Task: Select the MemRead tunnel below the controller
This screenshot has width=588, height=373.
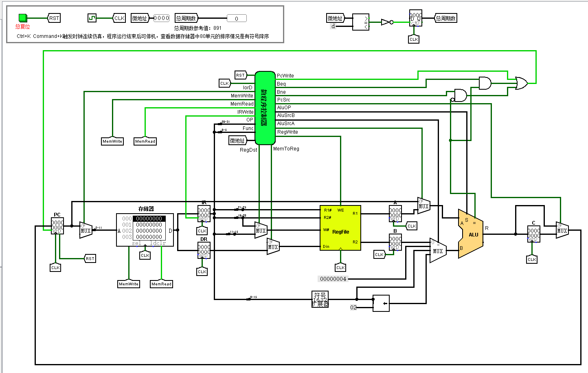Action: [145, 141]
